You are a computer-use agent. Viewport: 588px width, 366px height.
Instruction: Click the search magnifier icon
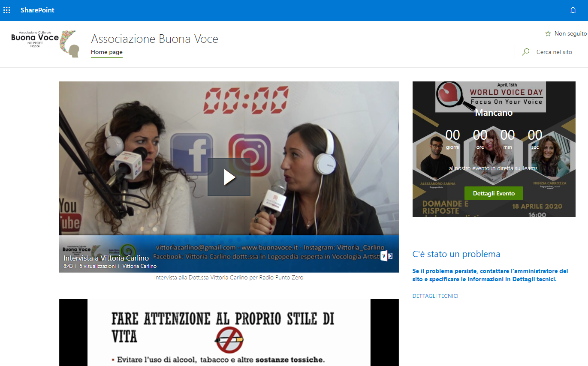[x=525, y=52]
